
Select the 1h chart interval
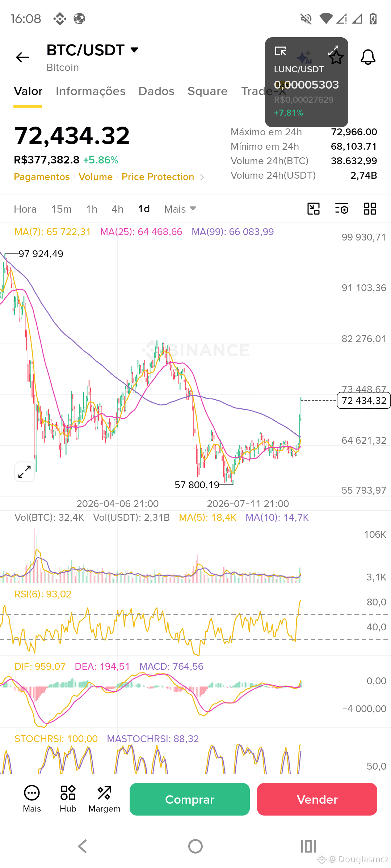click(92, 209)
